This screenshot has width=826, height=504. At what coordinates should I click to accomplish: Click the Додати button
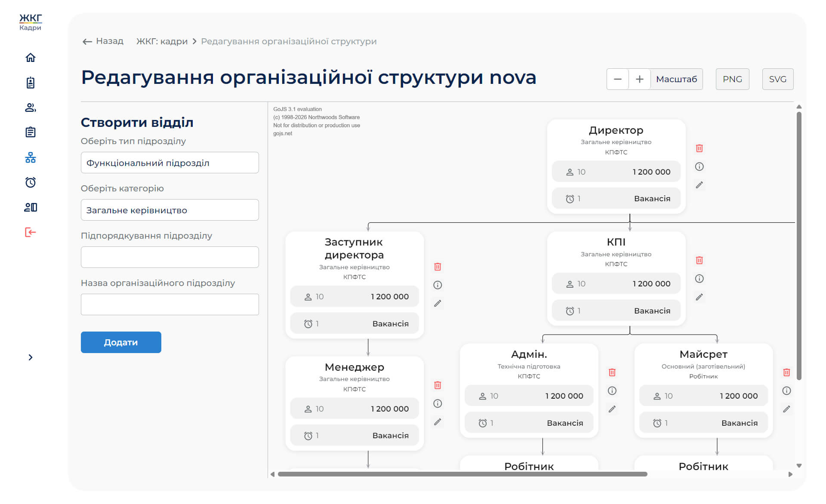click(x=121, y=342)
